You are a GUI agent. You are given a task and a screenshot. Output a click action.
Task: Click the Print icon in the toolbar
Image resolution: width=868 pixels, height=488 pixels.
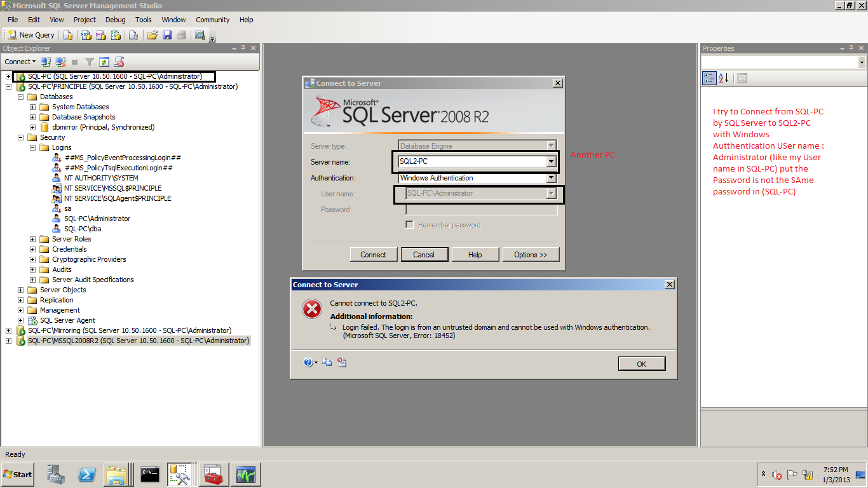pos(182,35)
